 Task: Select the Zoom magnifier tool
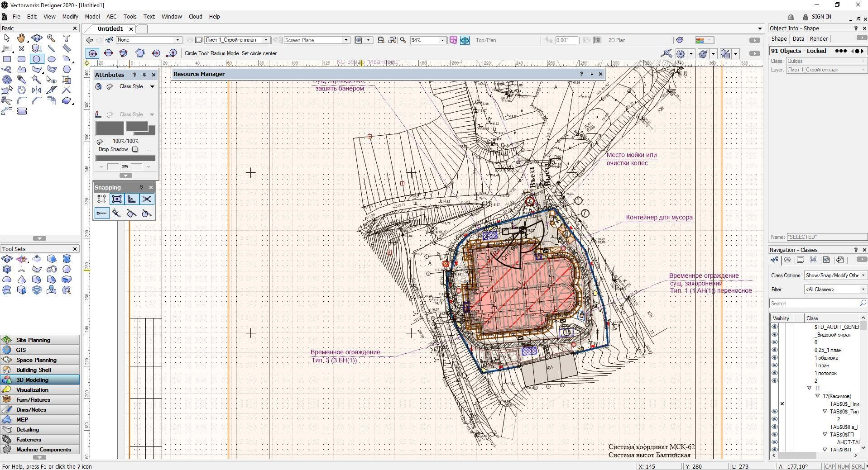click(51, 38)
